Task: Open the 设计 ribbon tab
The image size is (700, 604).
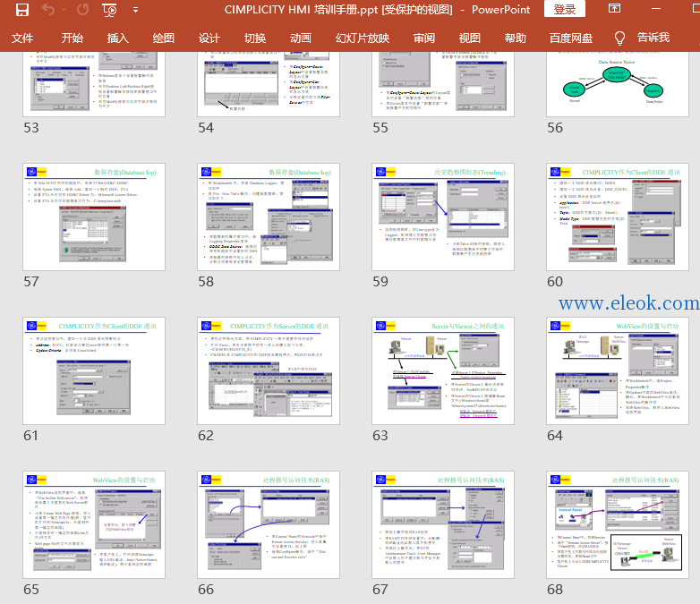Action: 209,38
